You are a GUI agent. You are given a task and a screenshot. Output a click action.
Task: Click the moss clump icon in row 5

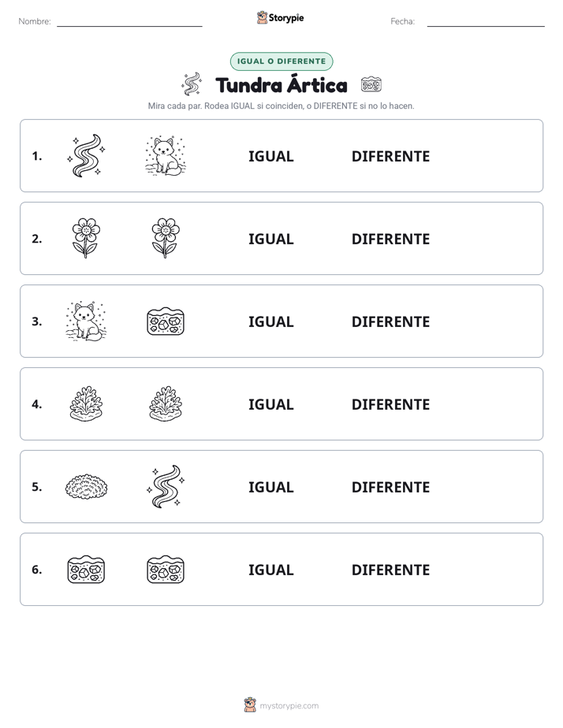tap(86, 487)
